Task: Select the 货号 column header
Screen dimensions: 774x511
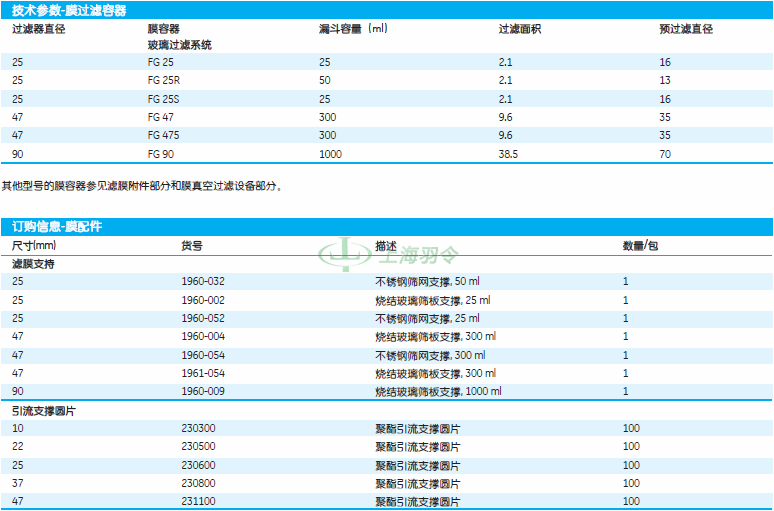Action: coord(192,245)
